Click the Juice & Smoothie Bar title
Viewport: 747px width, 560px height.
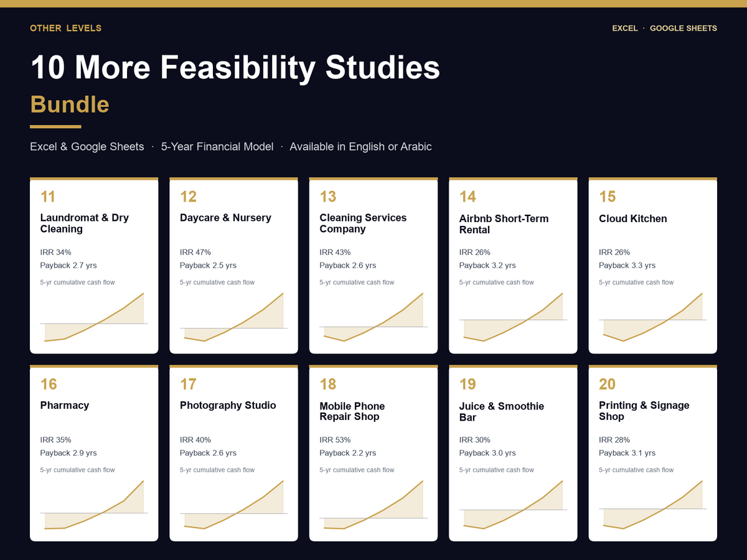click(x=502, y=411)
